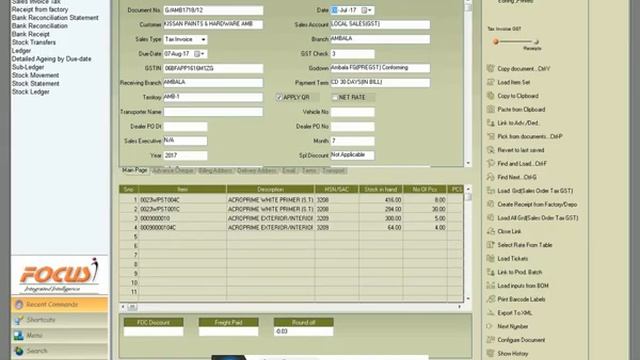The image size is (640, 360).
Task: Click the Freight Paid input field
Action: click(x=229, y=331)
